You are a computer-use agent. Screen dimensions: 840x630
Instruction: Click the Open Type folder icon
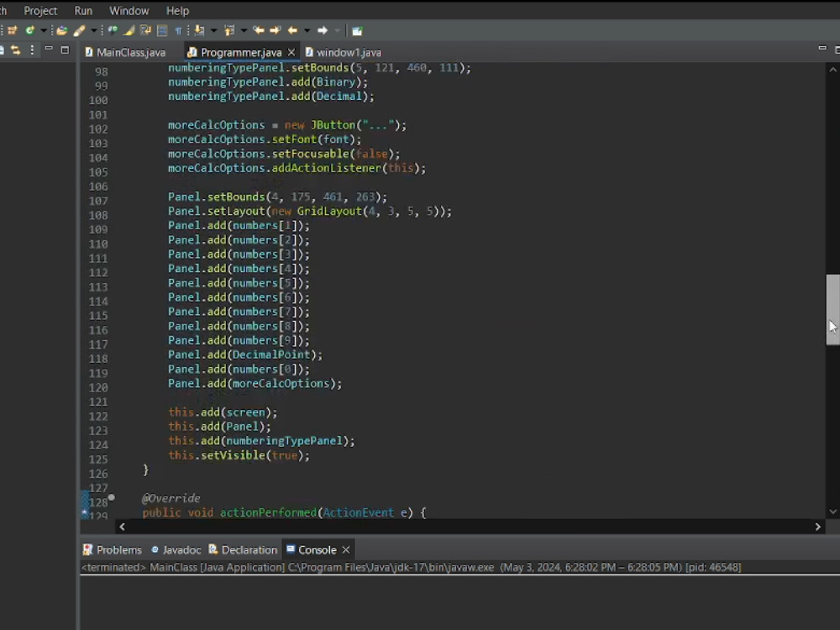(x=62, y=30)
